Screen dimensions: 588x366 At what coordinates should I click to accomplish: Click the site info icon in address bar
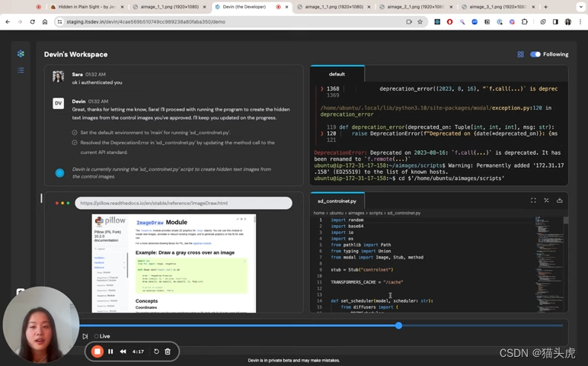pyautogui.click(x=59, y=22)
